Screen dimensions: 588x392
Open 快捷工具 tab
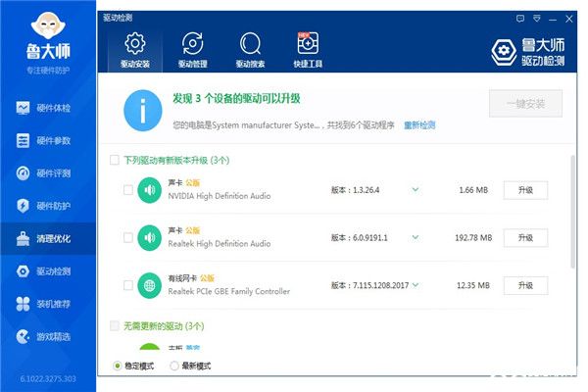pyautogui.click(x=308, y=51)
